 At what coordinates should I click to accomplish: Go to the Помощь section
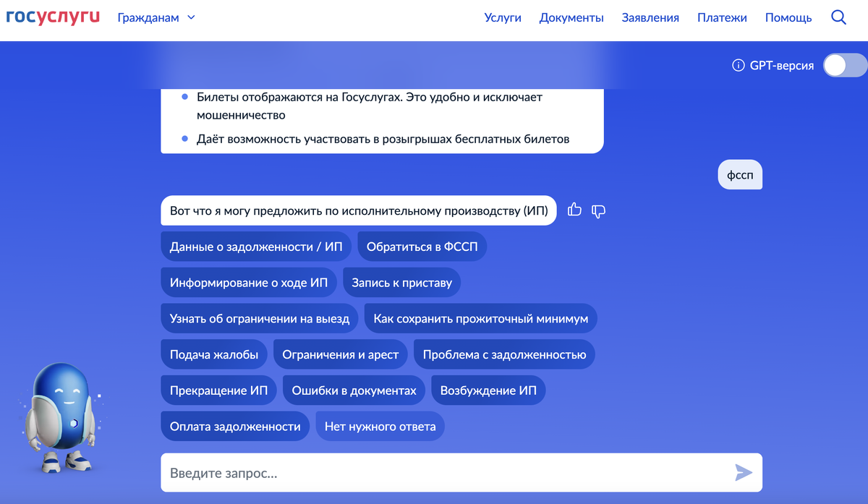788,17
